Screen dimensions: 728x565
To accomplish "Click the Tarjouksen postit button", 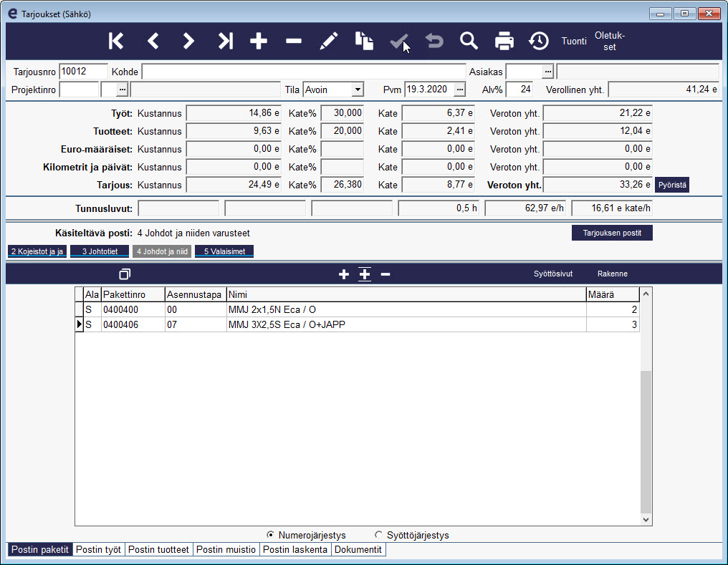I will [612, 233].
